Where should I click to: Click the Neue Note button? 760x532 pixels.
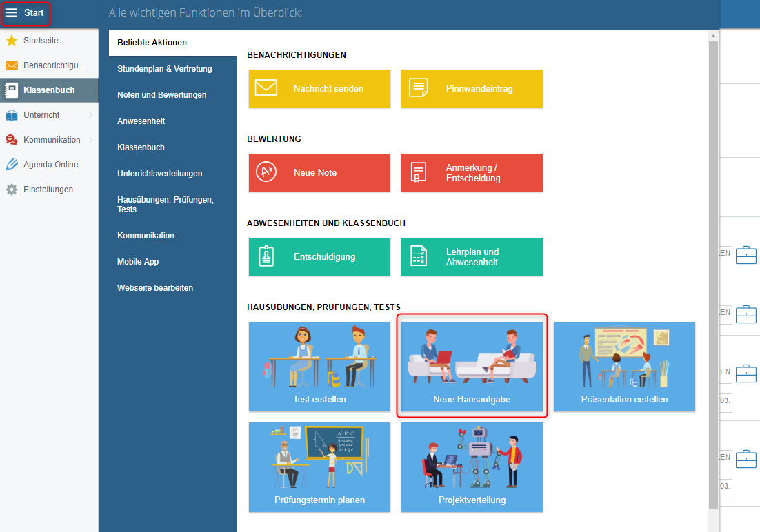pyautogui.click(x=319, y=172)
